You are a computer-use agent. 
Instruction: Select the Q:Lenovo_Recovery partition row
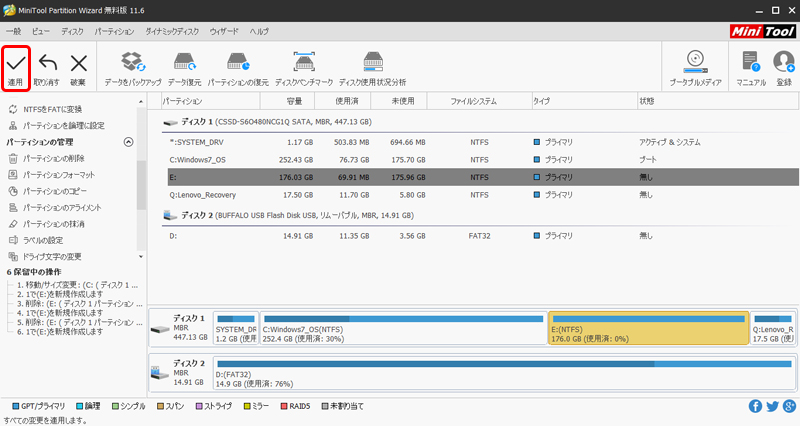(483, 195)
